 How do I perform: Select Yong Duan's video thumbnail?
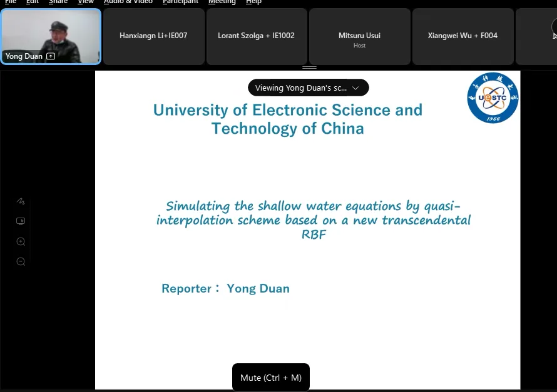(x=51, y=36)
